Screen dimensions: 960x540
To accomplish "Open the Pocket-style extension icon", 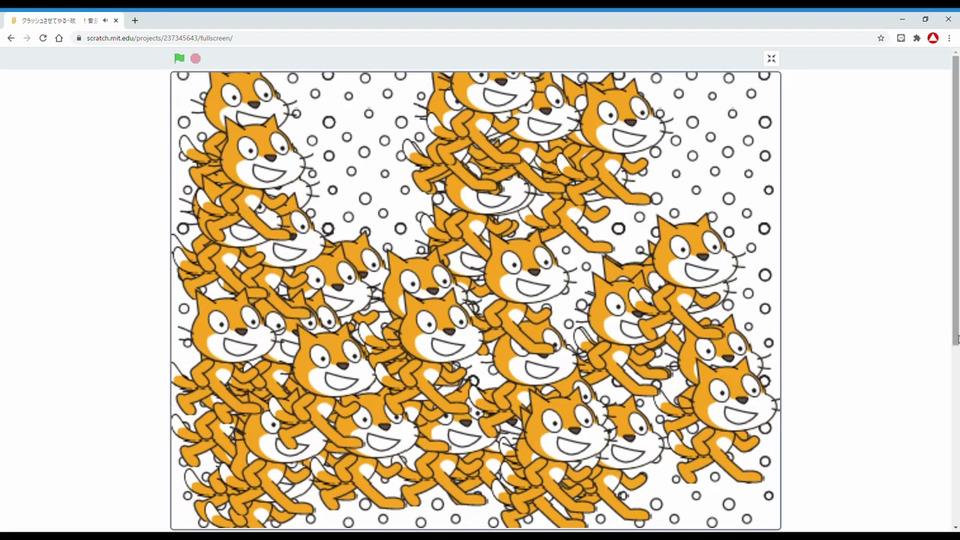I will tap(901, 38).
